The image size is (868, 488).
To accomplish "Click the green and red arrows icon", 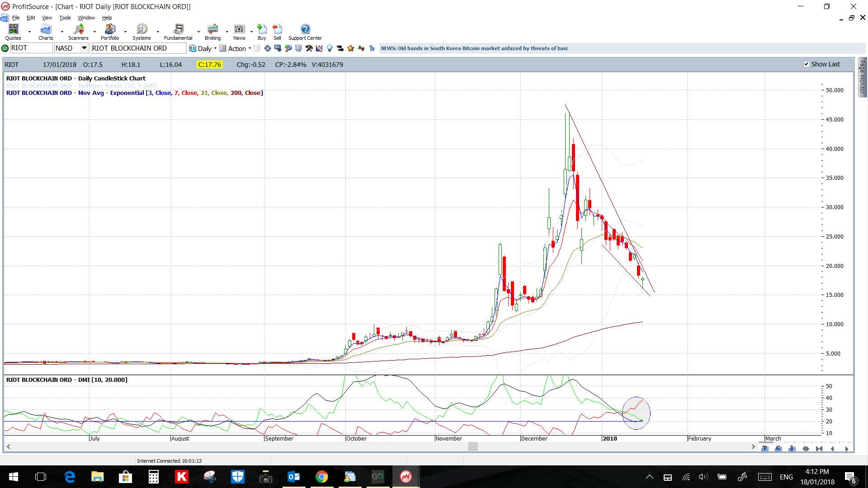I will tap(361, 48).
